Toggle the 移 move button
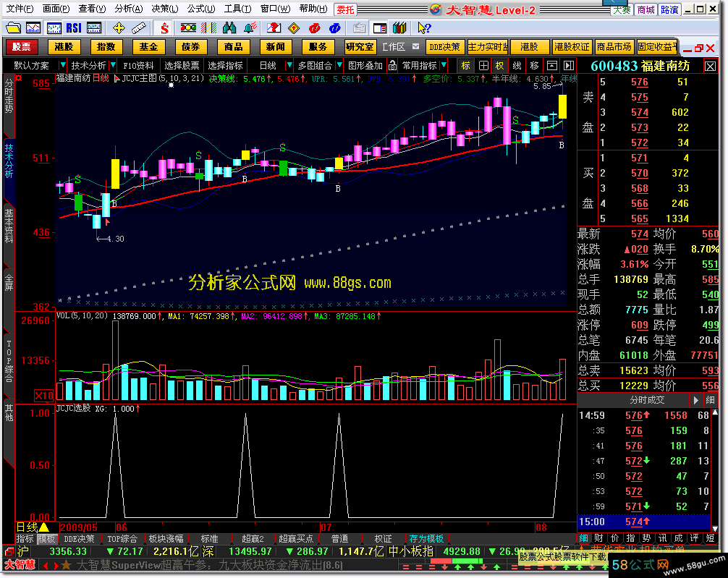 [x=534, y=65]
